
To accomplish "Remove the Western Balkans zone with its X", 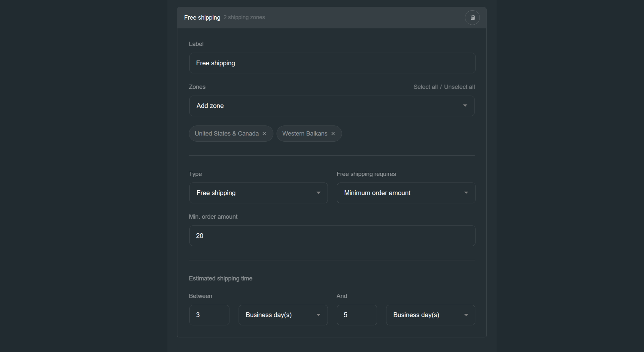I will click(x=333, y=134).
